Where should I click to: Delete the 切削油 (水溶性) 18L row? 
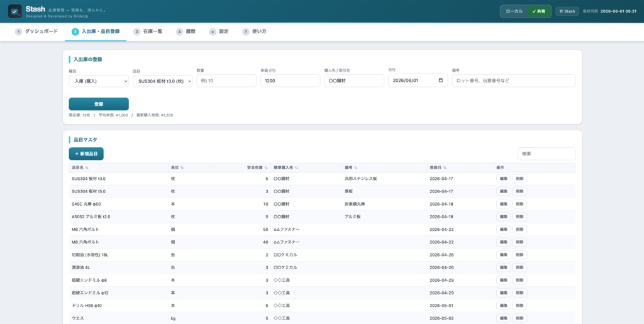pyautogui.click(x=519, y=255)
